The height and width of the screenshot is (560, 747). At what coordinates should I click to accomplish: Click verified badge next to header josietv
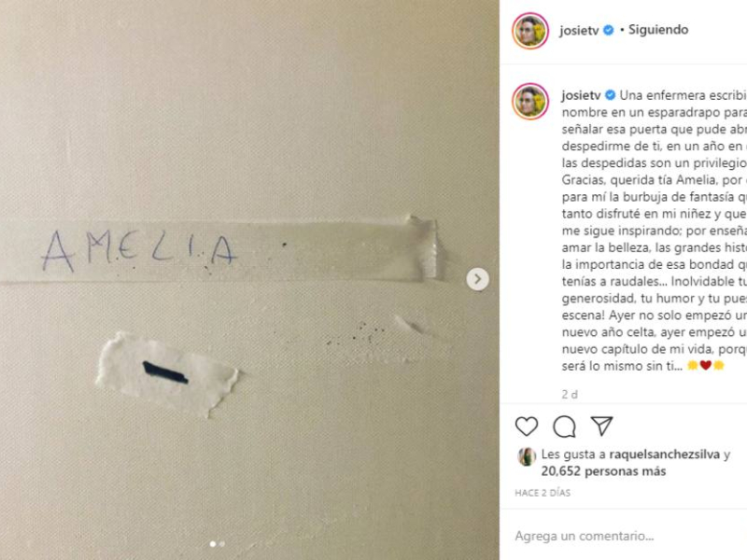click(609, 30)
